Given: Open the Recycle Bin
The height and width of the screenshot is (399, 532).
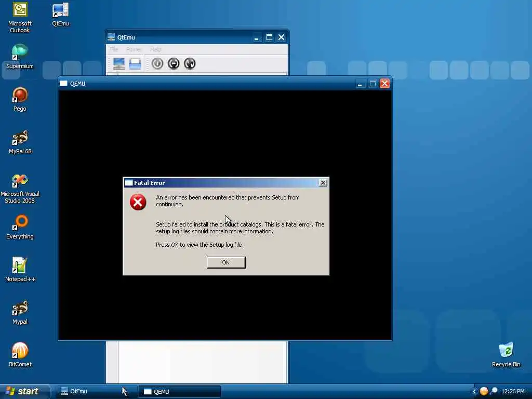Looking at the screenshot, I should (x=506, y=354).
